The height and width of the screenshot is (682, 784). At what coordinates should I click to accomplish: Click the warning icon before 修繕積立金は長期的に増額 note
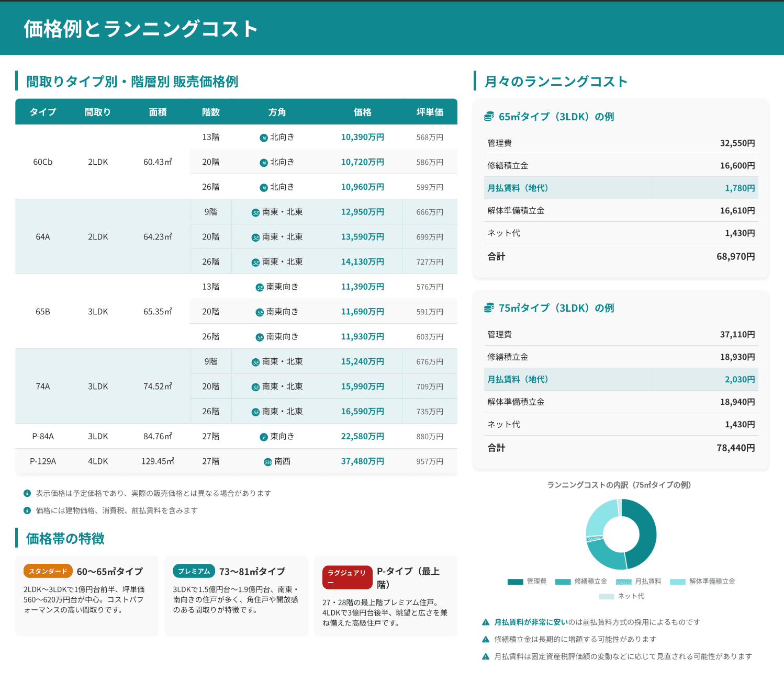click(486, 639)
